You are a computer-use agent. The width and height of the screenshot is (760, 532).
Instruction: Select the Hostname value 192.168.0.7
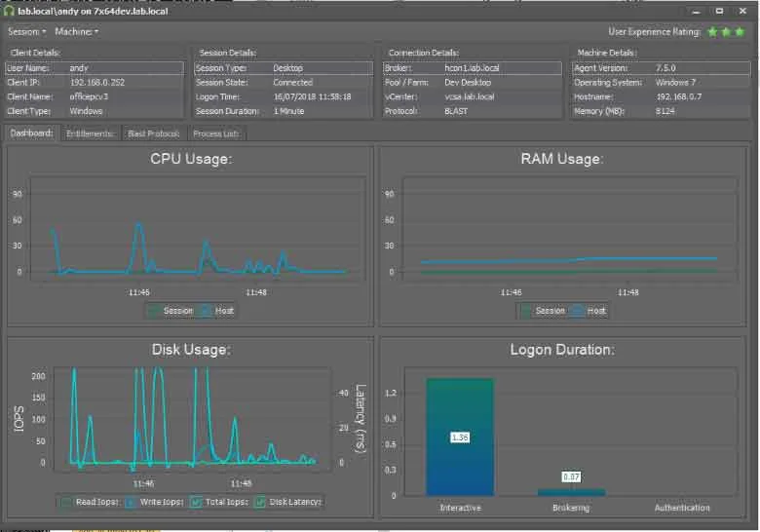tap(678, 96)
